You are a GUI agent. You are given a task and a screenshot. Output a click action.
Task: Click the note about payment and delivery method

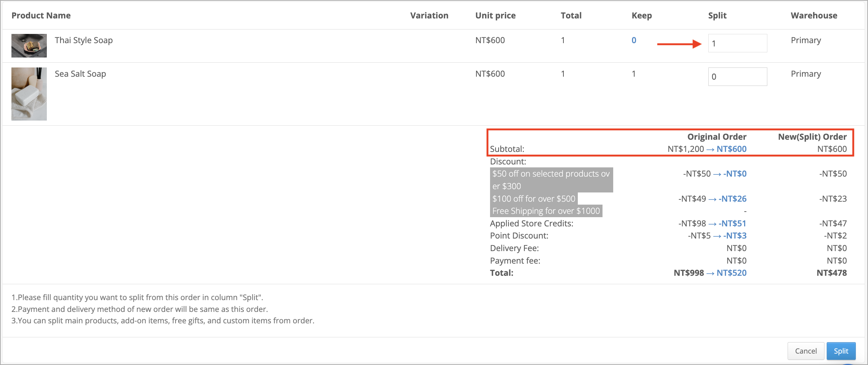pyautogui.click(x=140, y=309)
